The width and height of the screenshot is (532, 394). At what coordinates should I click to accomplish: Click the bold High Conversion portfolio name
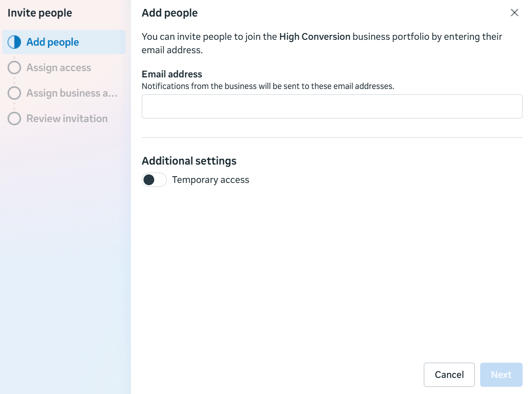tap(315, 37)
